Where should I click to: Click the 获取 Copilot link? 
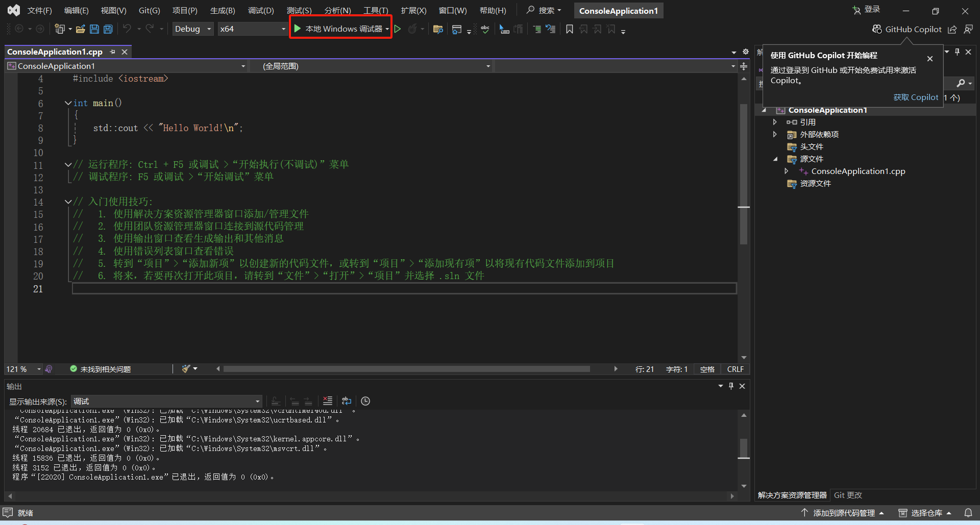coord(916,97)
